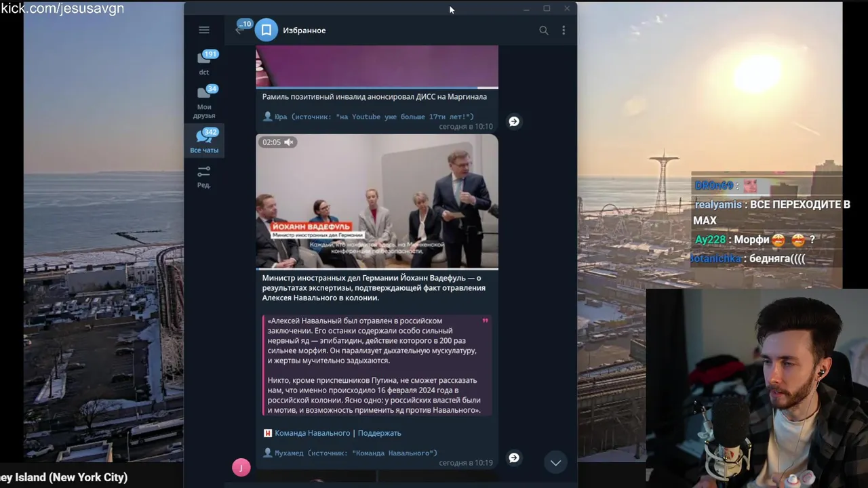Click the Мухамед source signature line
Image resolution: width=868 pixels, height=488 pixels.
(351, 453)
